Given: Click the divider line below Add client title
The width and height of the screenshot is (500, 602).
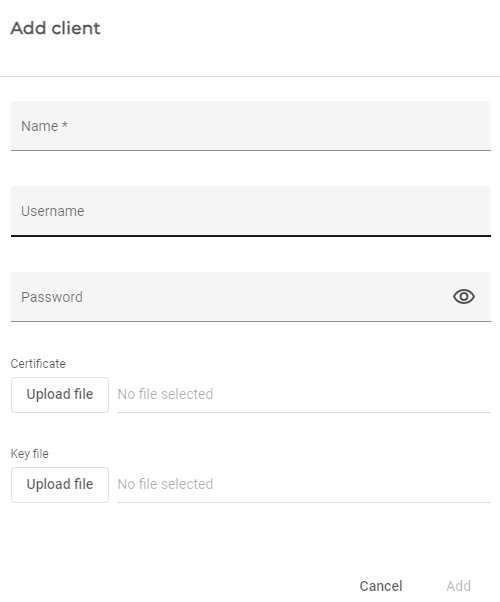Looking at the screenshot, I should pyautogui.click(x=250, y=76).
